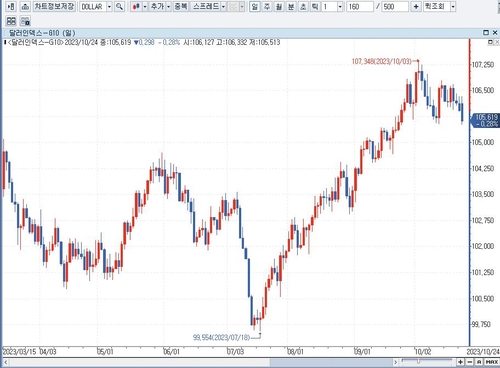Viewport: 500px width, 368px height.
Task: Click the 중복 button
Action: (x=181, y=6)
